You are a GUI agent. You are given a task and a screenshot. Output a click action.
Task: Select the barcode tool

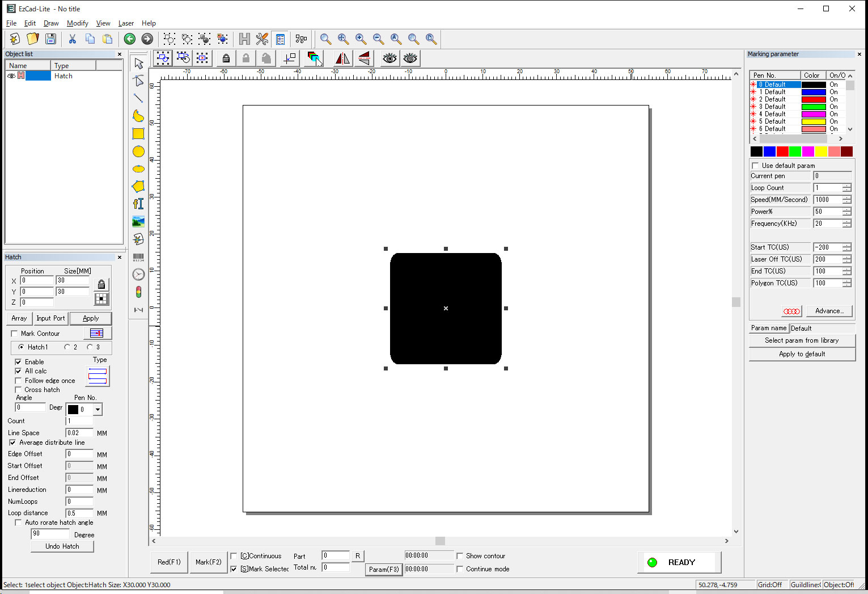coord(138,258)
